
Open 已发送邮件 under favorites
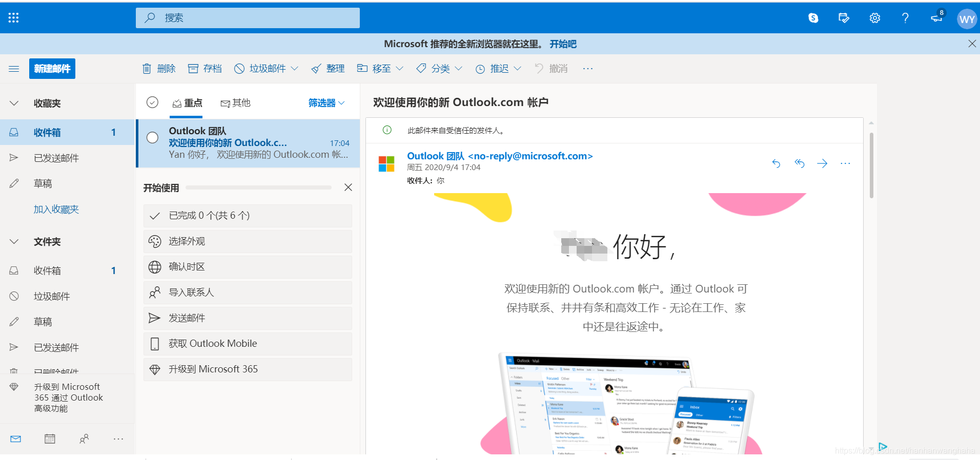67,158
